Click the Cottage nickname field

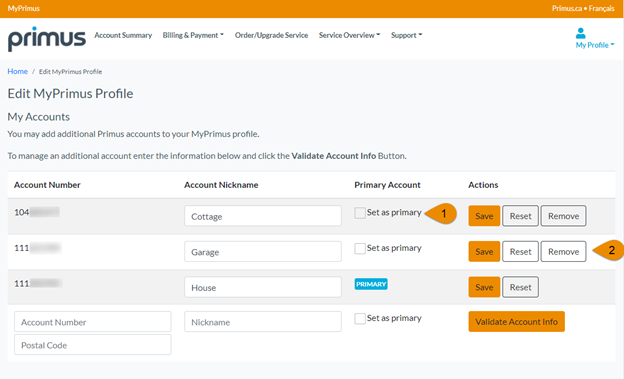point(263,216)
